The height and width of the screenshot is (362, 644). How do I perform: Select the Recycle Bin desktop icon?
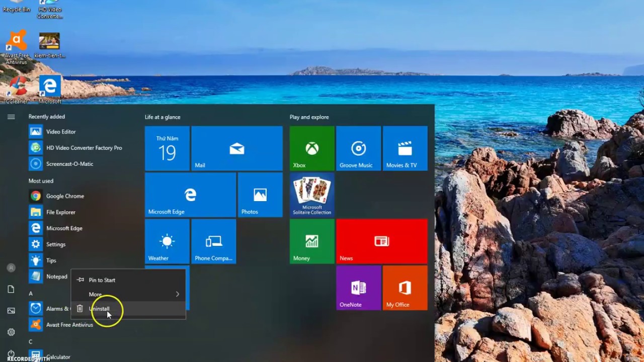pyautogui.click(x=17, y=7)
